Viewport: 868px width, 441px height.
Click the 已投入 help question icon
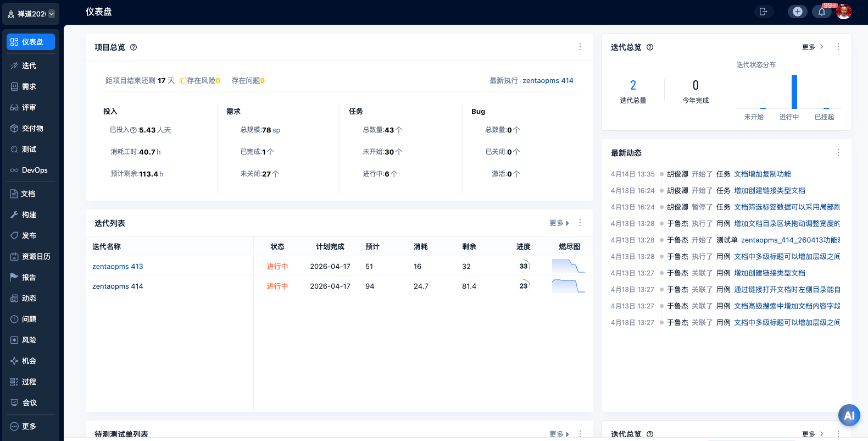pyautogui.click(x=133, y=130)
